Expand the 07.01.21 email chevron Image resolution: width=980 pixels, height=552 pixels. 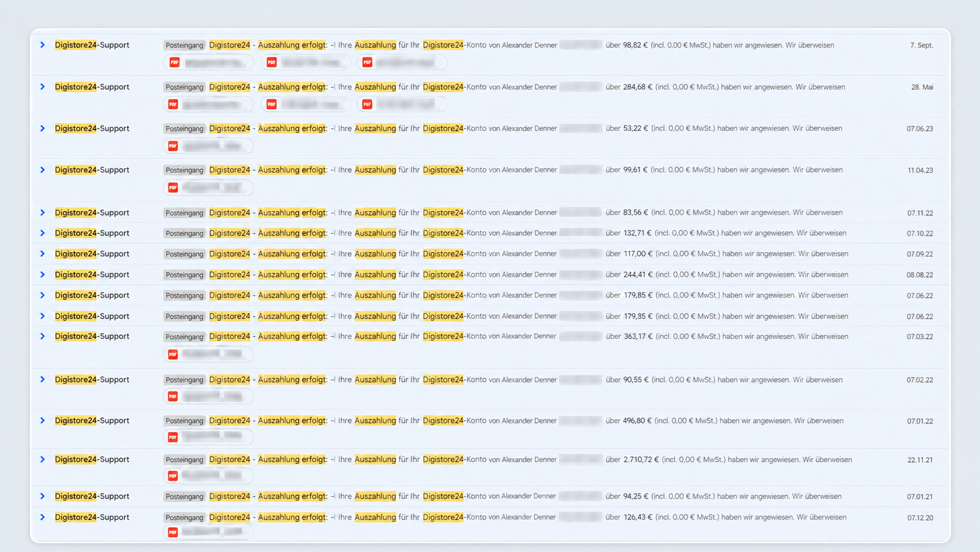42,496
